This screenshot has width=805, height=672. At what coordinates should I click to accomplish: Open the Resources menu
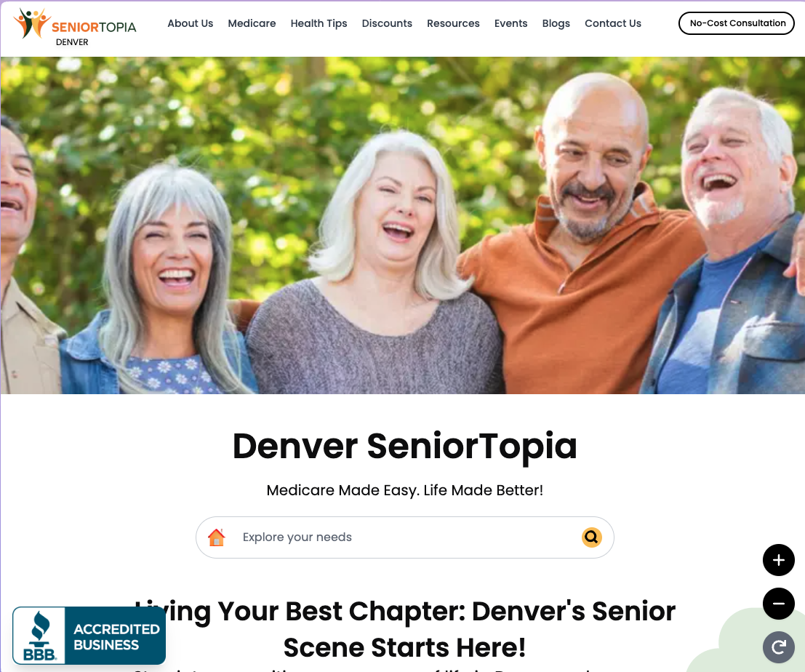(453, 23)
